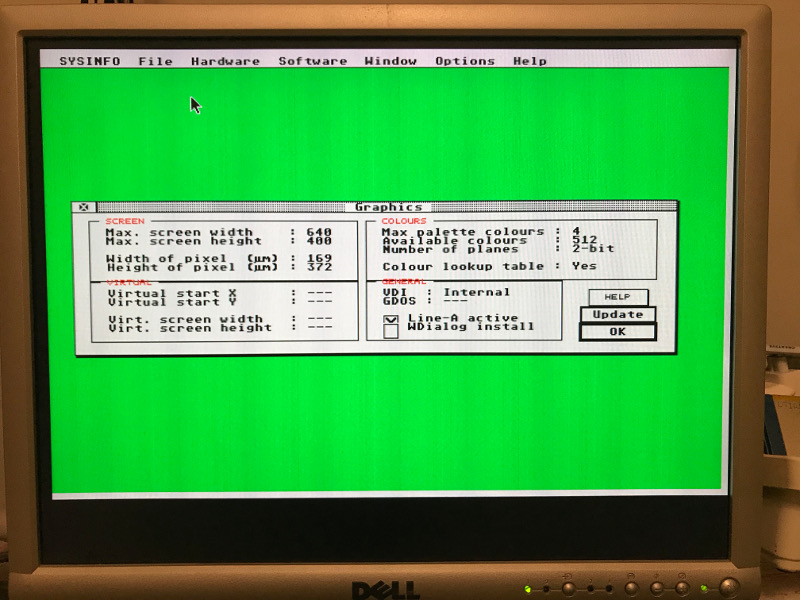This screenshot has width=800, height=600.
Task: Open the Help menu in menu bar
Action: click(529, 61)
